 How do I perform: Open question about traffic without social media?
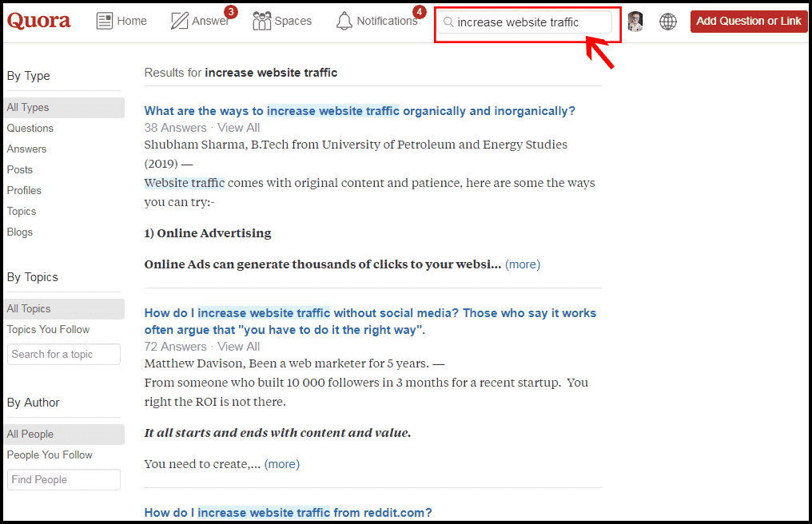pyautogui.click(x=370, y=322)
